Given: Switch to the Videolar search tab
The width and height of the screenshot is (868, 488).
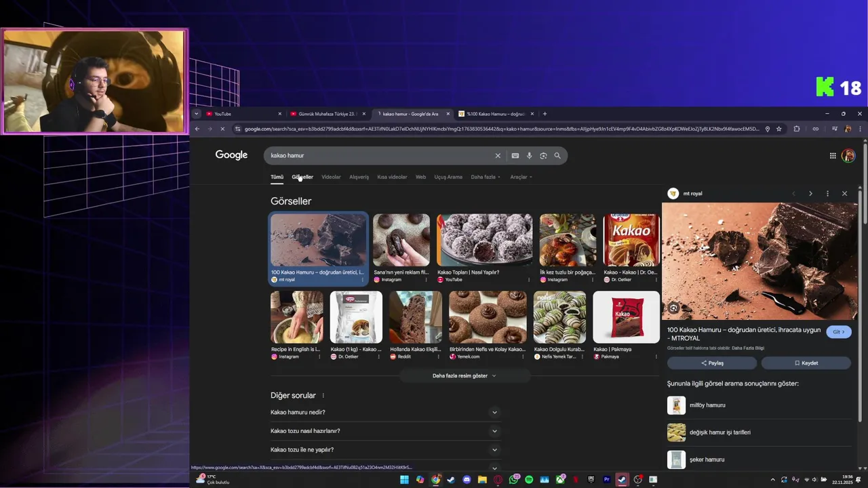Looking at the screenshot, I should coord(331,177).
